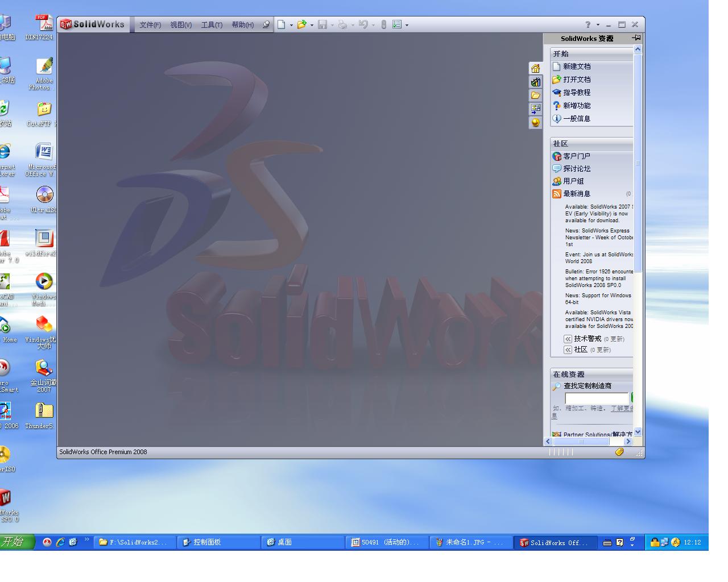Screen dimensions: 728x582
Task: Open the Windows优化大师 desktop icon
Action: tap(41, 332)
